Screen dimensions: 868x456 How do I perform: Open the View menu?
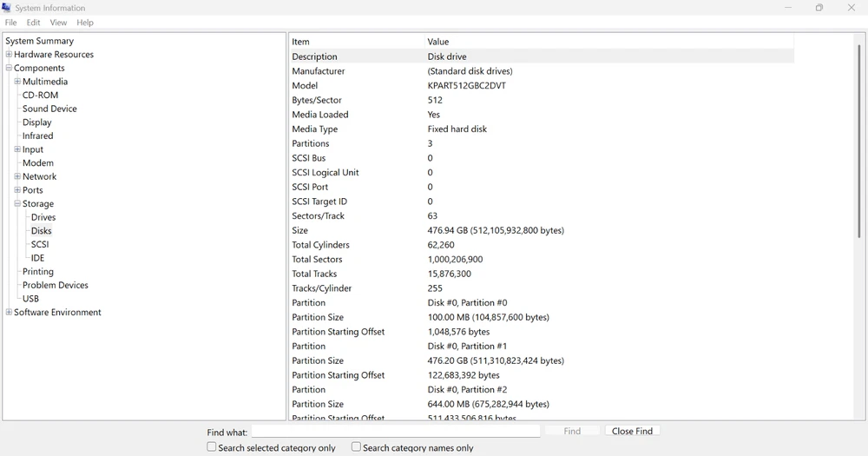[x=58, y=23]
